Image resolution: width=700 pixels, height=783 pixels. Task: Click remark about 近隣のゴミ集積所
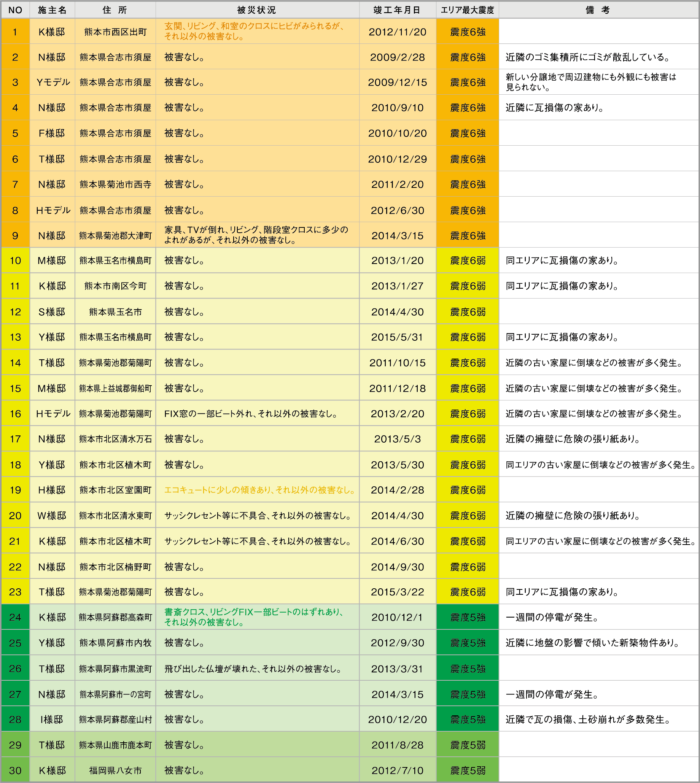point(588,57)
